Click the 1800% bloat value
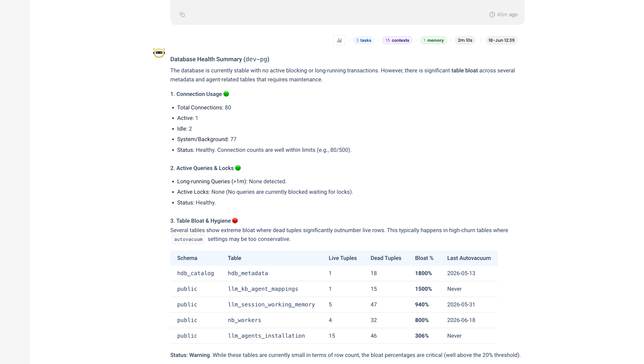This screenshot has width=644, height=364. [x=423, y=273]
